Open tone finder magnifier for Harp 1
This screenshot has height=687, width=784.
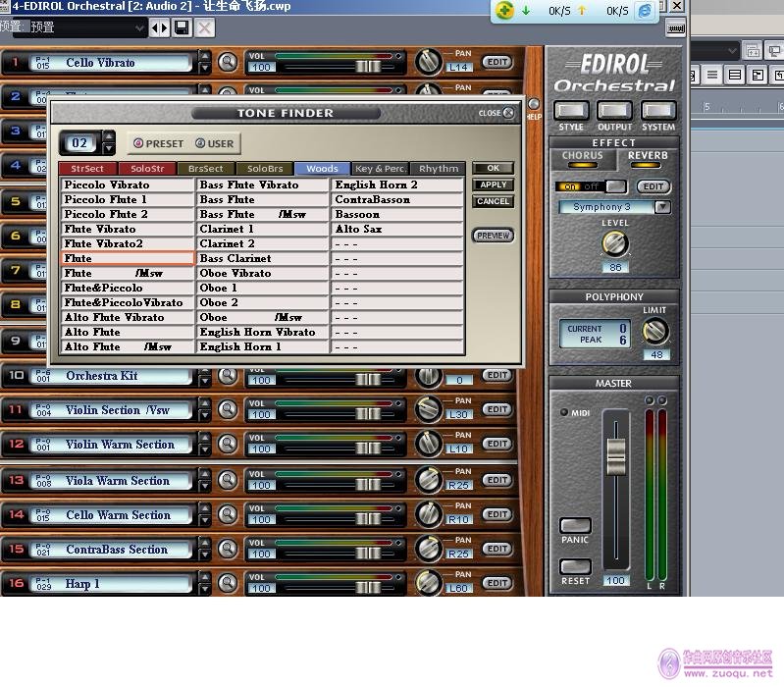(x=228, y=583)
